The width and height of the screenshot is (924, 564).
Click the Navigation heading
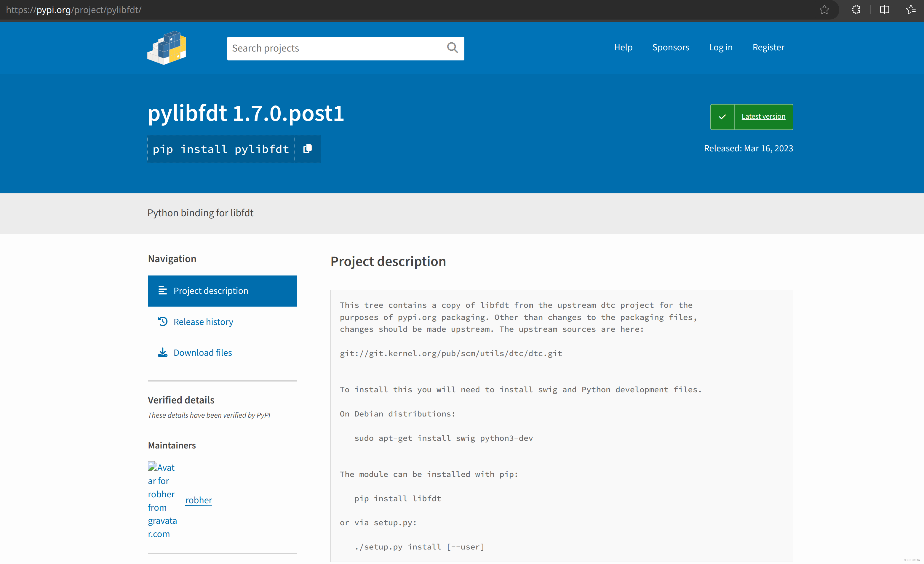pyautogui.click(x=172, y=259)
